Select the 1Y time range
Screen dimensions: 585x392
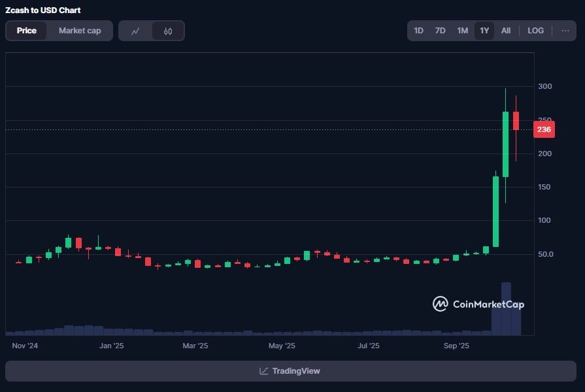point(484,31)
